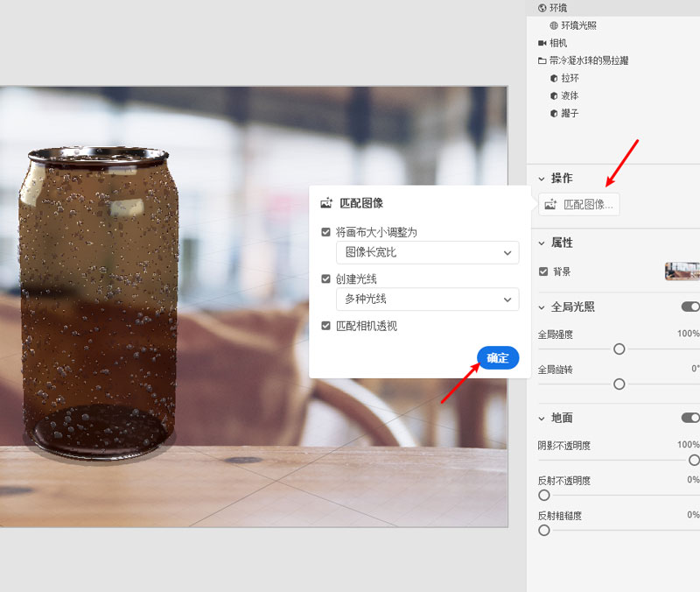Click the folder icon of 带冷凝水珠的易拉罐
Viewport: 700px width, 592px height.
click(542, 60)
